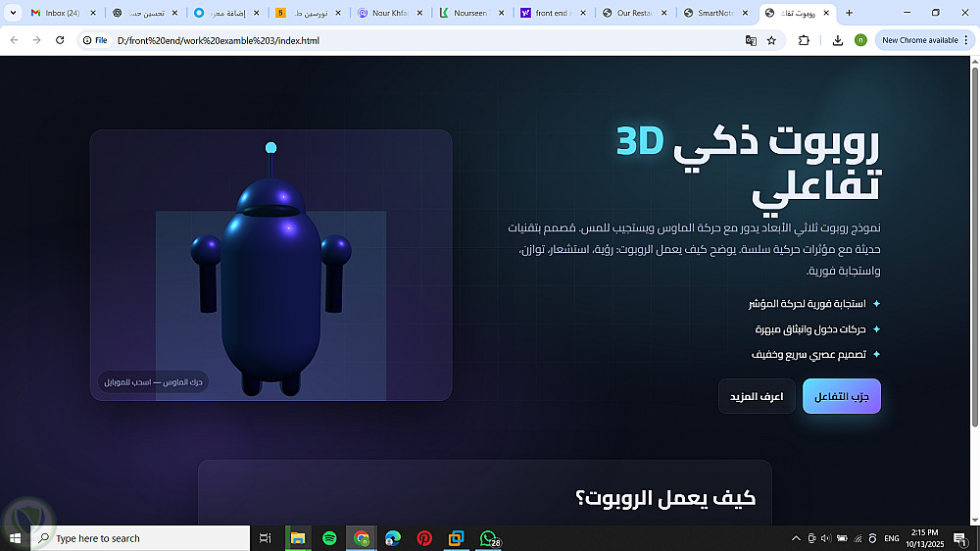Close the Gmail Inbox tab
Screen dimensions: 980x551
tap(93, 13)
